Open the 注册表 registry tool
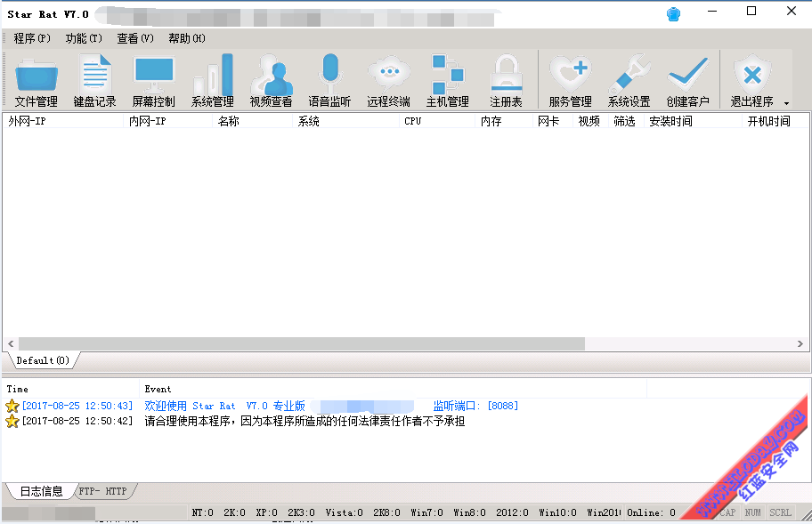The height and width of the screenshot is (524, 812). 506,80
